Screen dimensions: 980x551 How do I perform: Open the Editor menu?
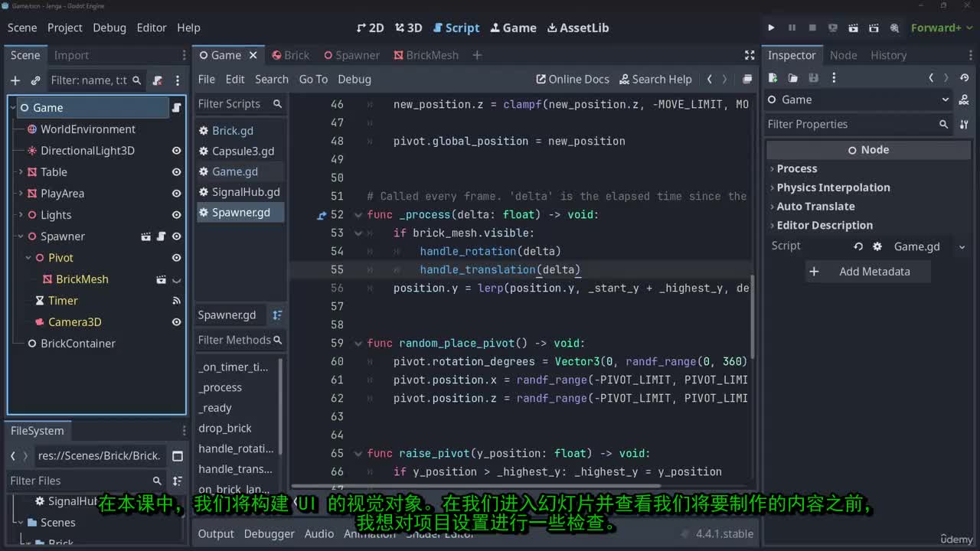(152, 28)
